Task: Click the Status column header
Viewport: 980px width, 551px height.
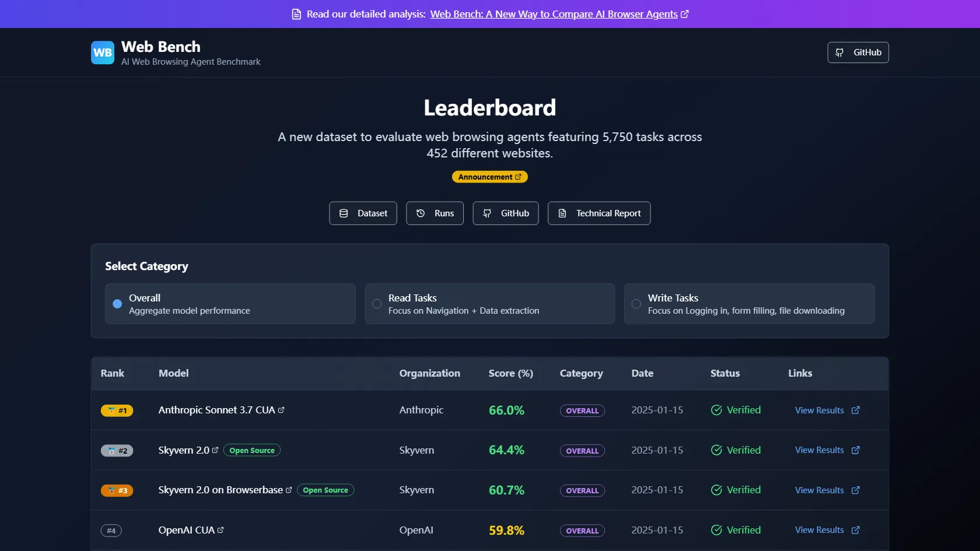Action: coord(725,373)
